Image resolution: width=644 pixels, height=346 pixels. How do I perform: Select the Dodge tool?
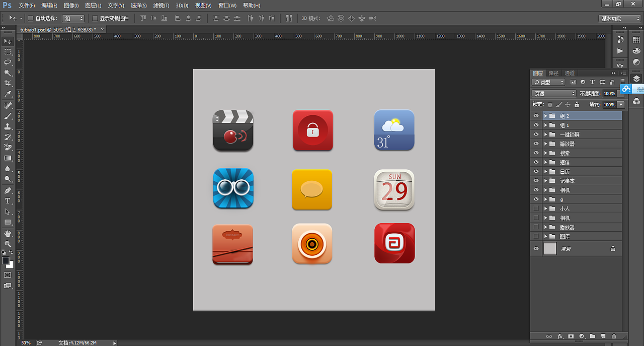click(x=8, y=179)
